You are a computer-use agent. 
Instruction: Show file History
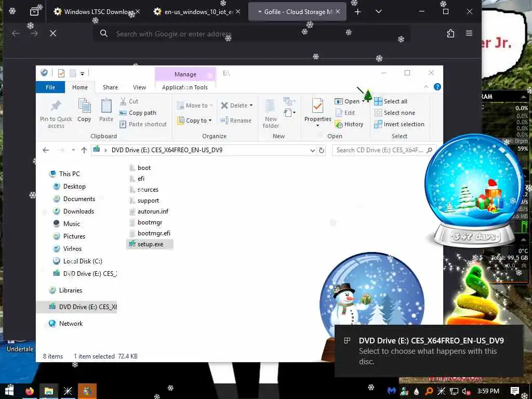tap(349, 124)
